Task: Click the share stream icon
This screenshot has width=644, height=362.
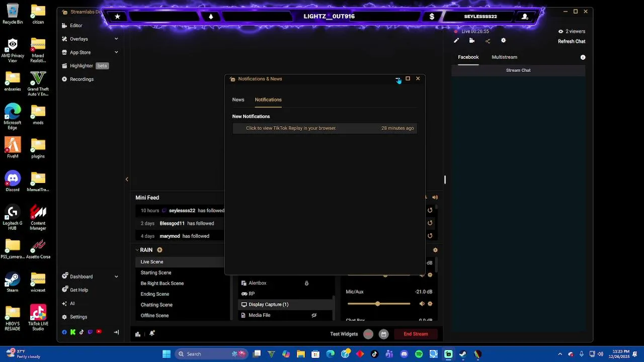Action: tap(488, 41)
